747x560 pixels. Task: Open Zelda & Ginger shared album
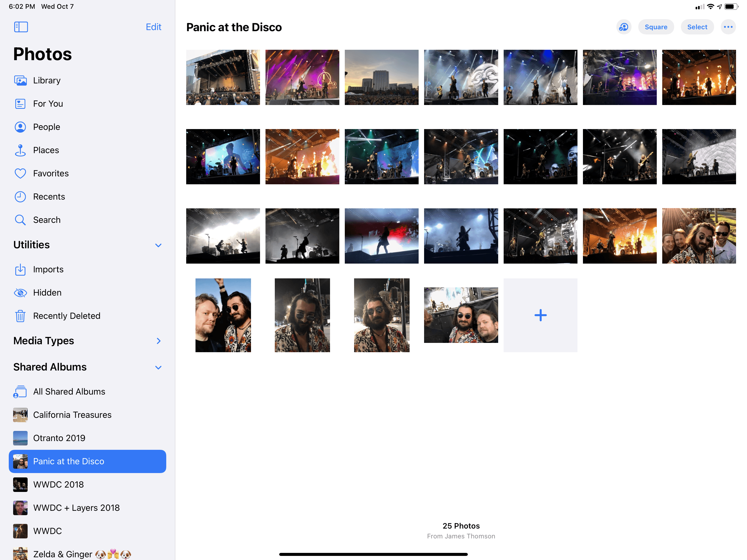coord(87,554)
